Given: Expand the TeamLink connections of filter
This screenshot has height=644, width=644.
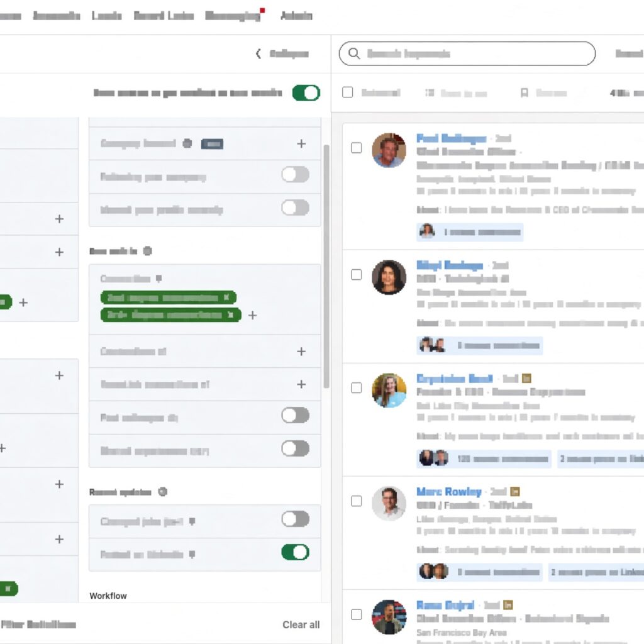Looking at the screenshot, I should point(205,384).
